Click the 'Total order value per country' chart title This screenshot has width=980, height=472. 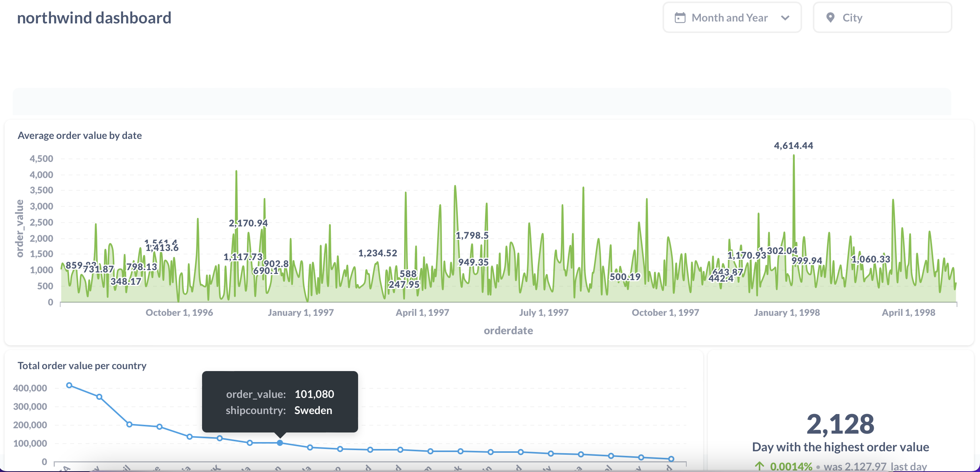[x=82, y=365]
